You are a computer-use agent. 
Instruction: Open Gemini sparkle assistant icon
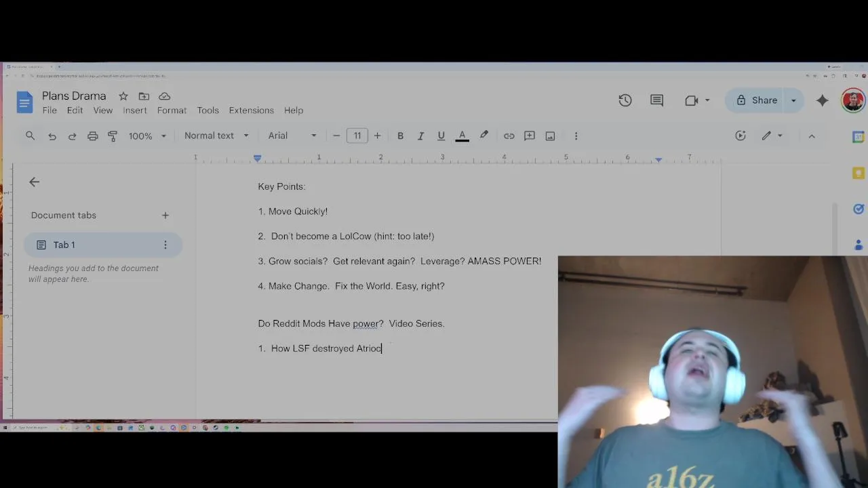tap(823, 100)
